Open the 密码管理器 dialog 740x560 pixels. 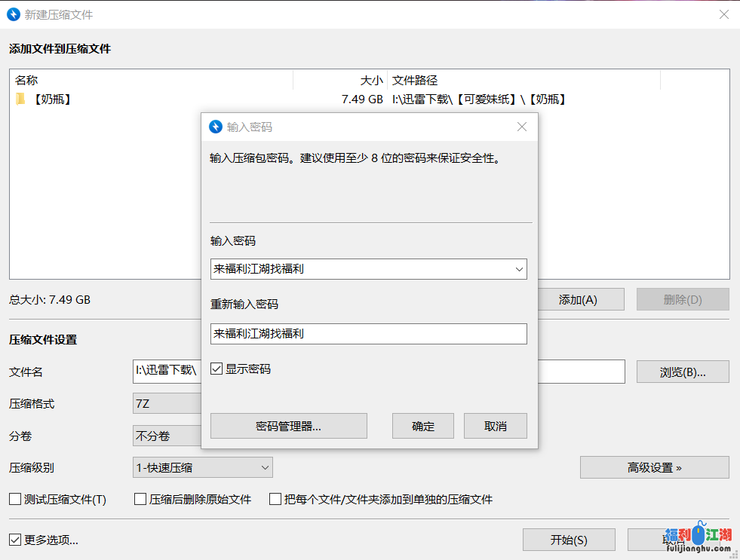(x=288, y=425)
